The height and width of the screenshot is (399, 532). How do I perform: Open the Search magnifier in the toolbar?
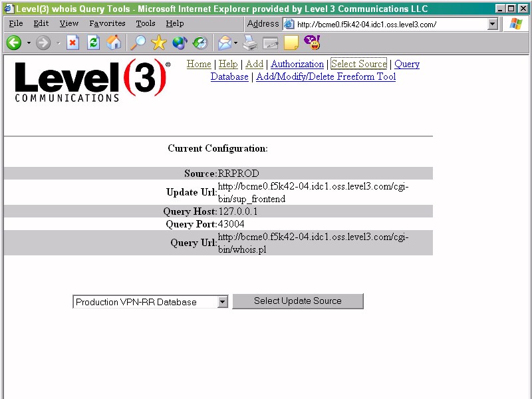138,43
